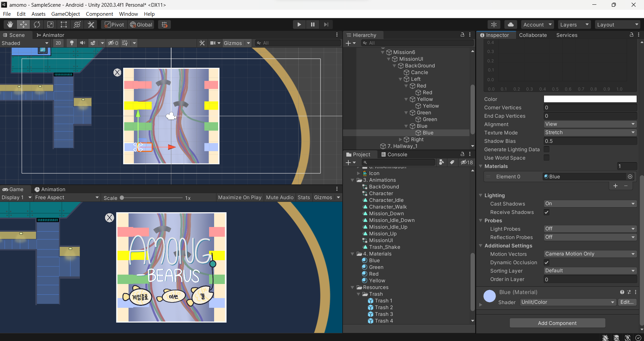Select the combined Transform tool
The width and height of the screenshot is (644, 341).
(77, 24)
